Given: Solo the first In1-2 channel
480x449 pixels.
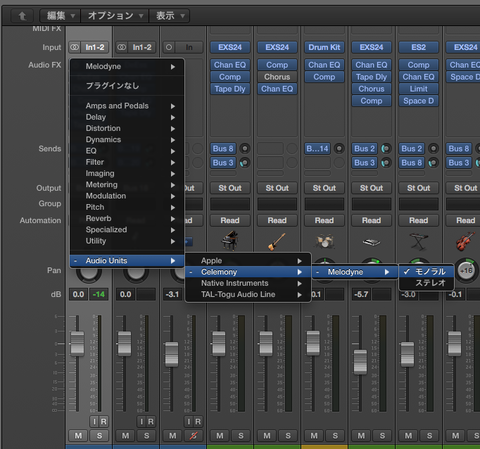Looking at the screenshot, I should 99,435.
